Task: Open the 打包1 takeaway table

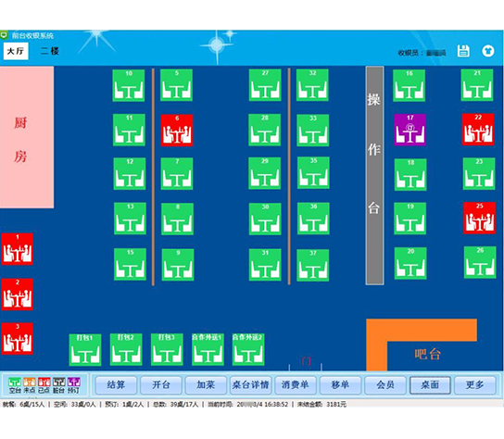Action: [x=85, y=350]
